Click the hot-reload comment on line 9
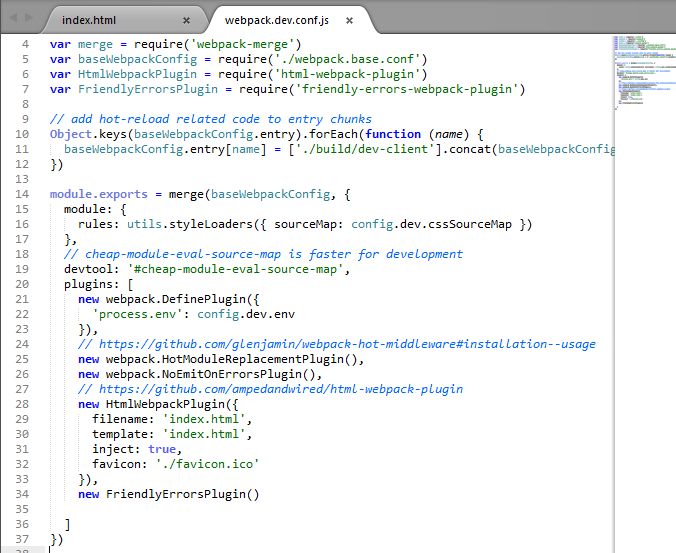Image resolution: width=676 pixels, height=553 pixels. pos(210,119)
